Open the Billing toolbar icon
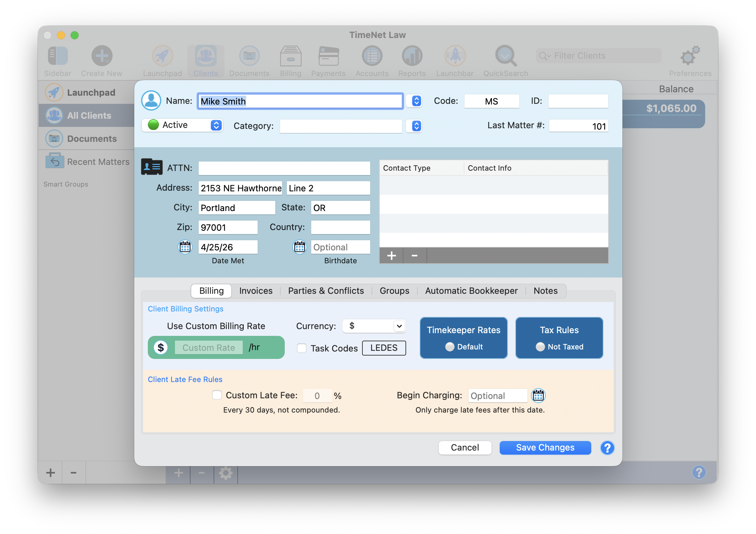This screenshot has width=756, height=534. [x=291, y=56]
